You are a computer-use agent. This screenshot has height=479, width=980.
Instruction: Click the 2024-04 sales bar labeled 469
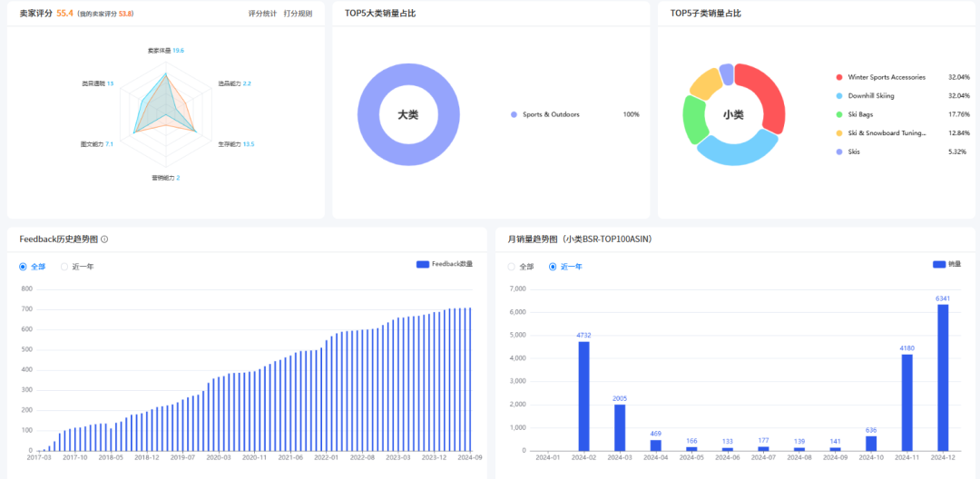[656, 445]
